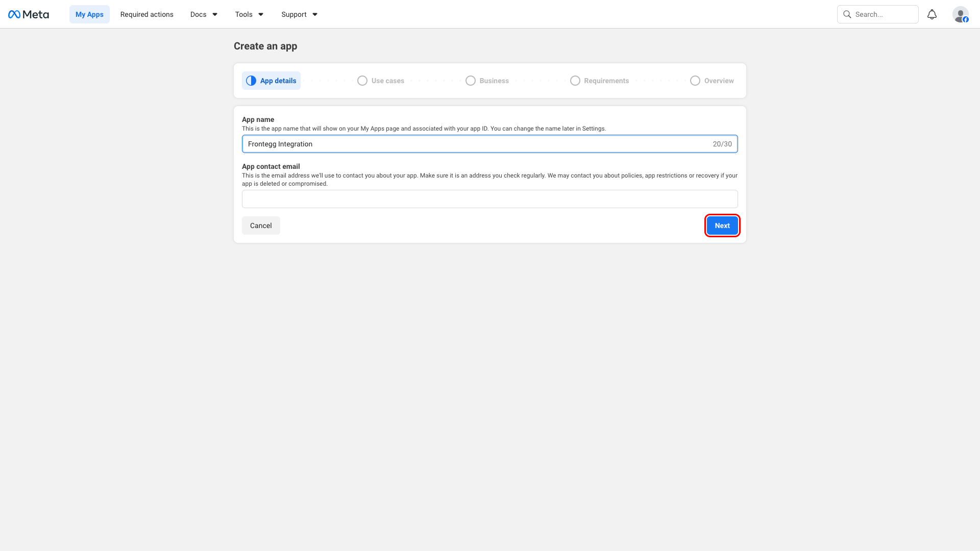Expand the Tools dropdown arrow

pos(261,14)
